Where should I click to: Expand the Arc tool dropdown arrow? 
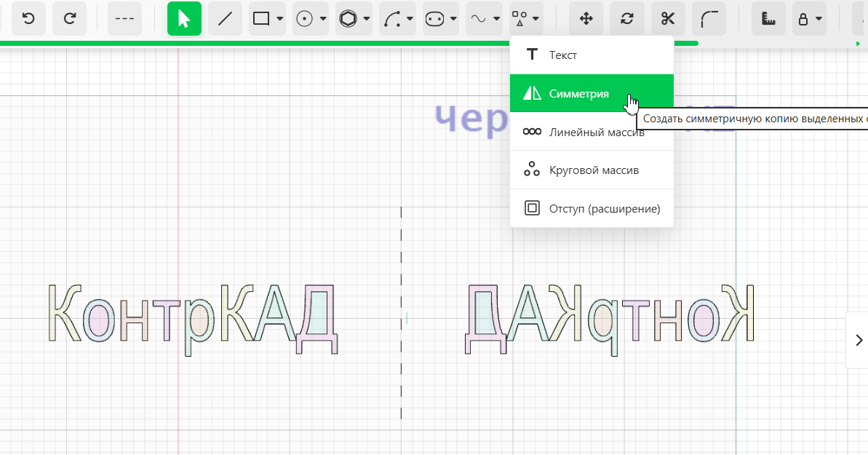tap(410, 19)
